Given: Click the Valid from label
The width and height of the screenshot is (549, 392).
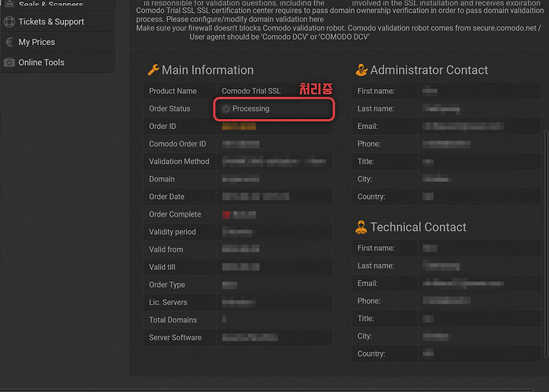Looking at the screenshot, I should [x=166, y=249].
